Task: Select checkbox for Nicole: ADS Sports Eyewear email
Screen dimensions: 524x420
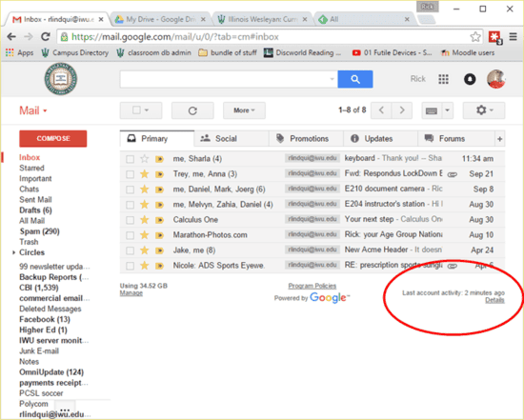Action: pyautogui.click(x=130, y=266)
